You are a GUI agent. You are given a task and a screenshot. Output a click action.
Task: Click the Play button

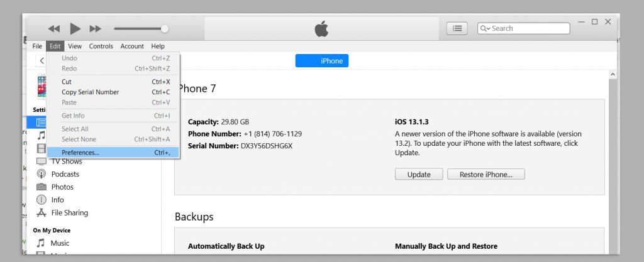tap(75, 28)
